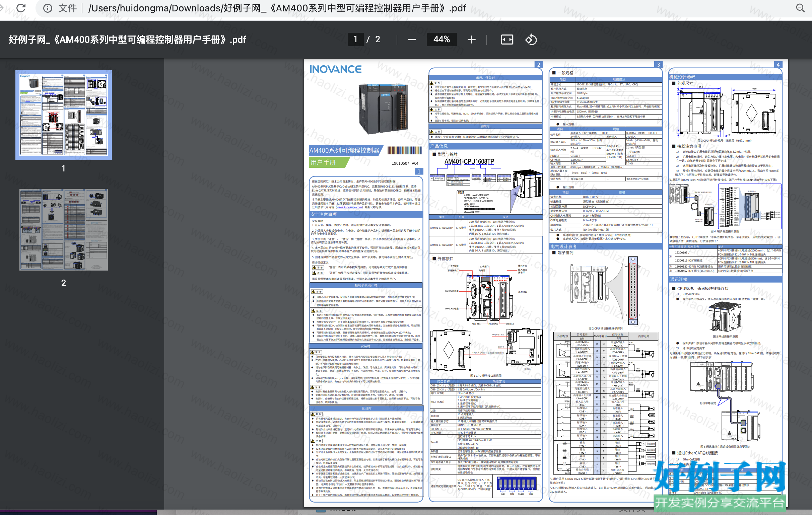This screenshot has width=812, height=515.
Task: Click the '配线时' section header
Action: pyautogui.click(x=366, y=409)
